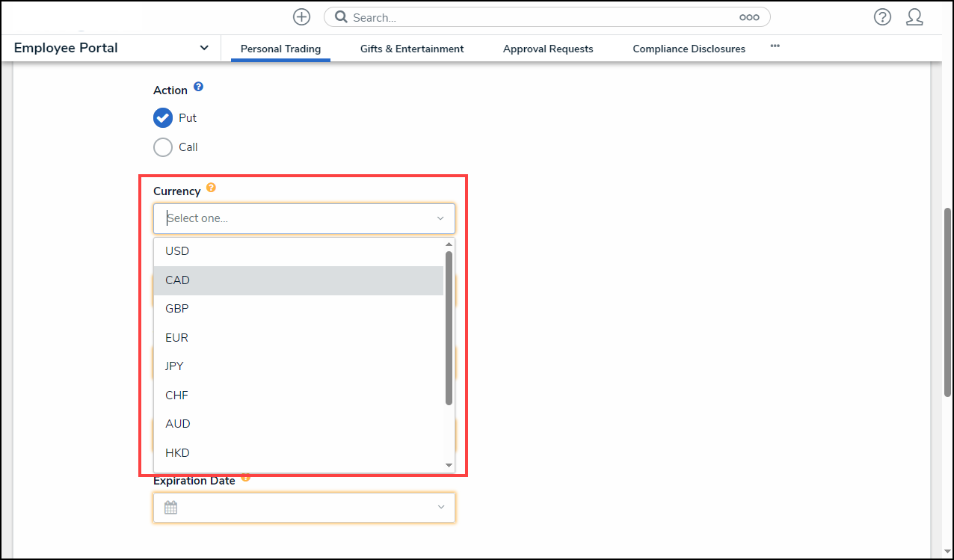Click the Currency field info icon
Viewport: 954px width, 560px height.
(x=211, y=188)
